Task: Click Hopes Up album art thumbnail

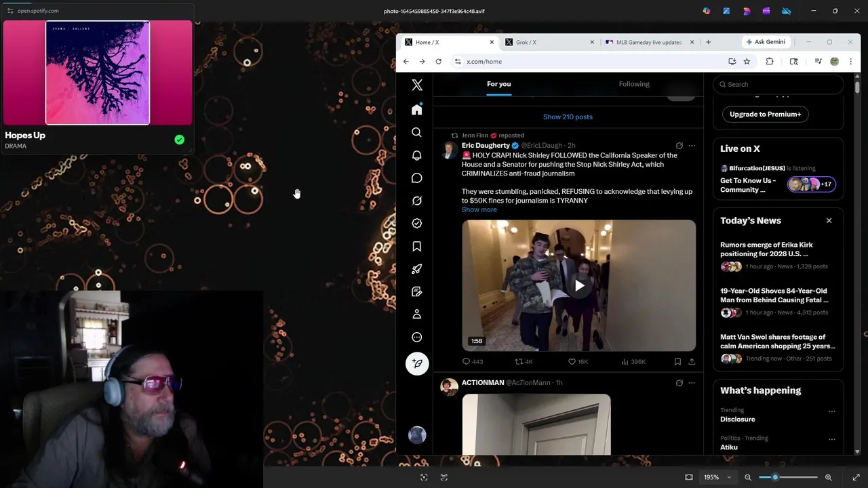Action: click(x=98, y=73)
